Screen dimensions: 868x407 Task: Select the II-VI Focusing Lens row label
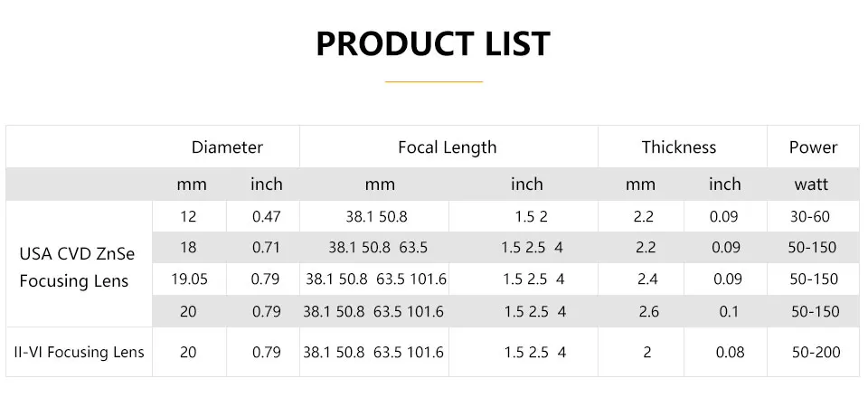(x=79, y=352)
